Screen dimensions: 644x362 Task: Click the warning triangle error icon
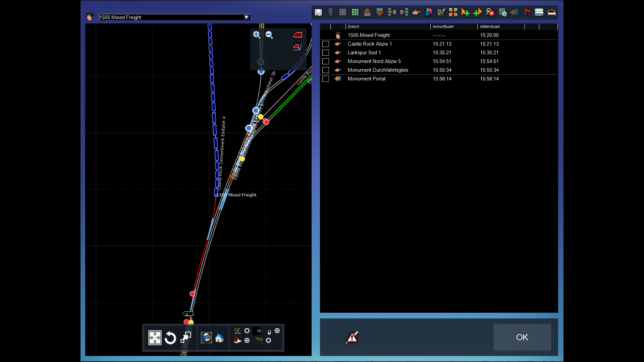(x=352, y=337)
